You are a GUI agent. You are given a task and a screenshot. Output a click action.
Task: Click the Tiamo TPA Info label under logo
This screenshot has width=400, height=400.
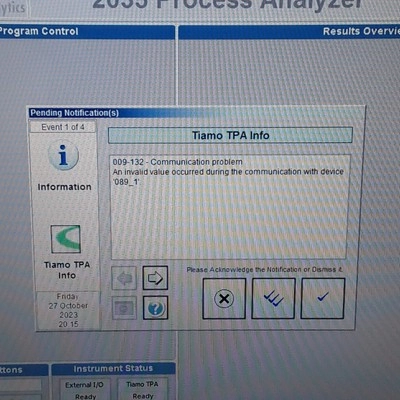click(x=67, y=270)
